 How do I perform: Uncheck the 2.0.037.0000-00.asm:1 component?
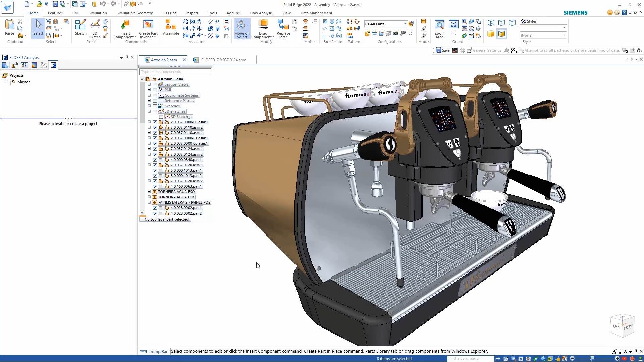(x=155, y=122)
